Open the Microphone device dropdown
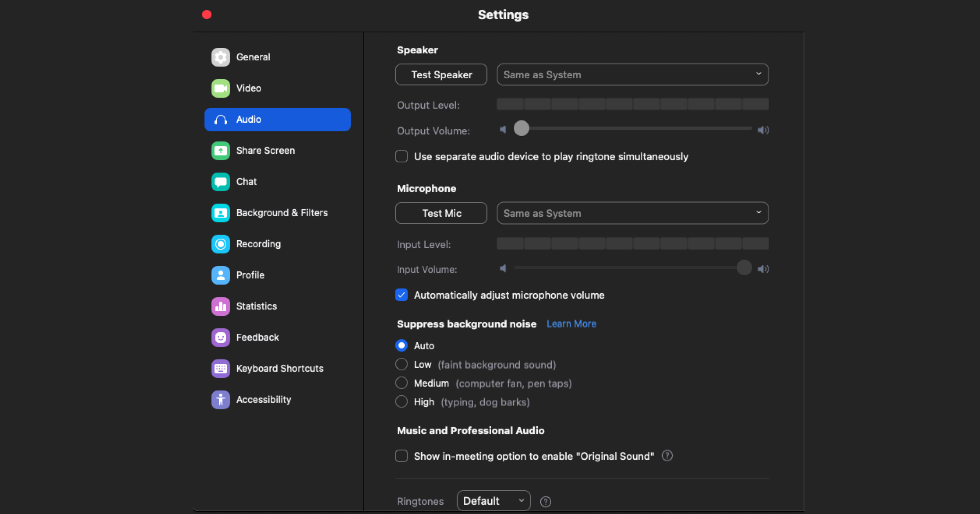This screenshot has height=514, width=980. [632, 213]
